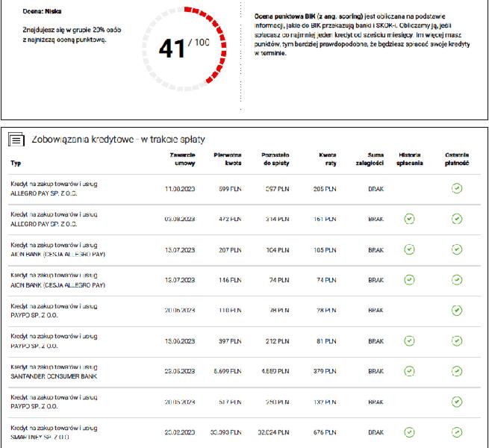Image resolution: width=489 pixels, height=448 pixels.
Task: Click the installment amount 81 PLN
Action: [x=326, y=341]
